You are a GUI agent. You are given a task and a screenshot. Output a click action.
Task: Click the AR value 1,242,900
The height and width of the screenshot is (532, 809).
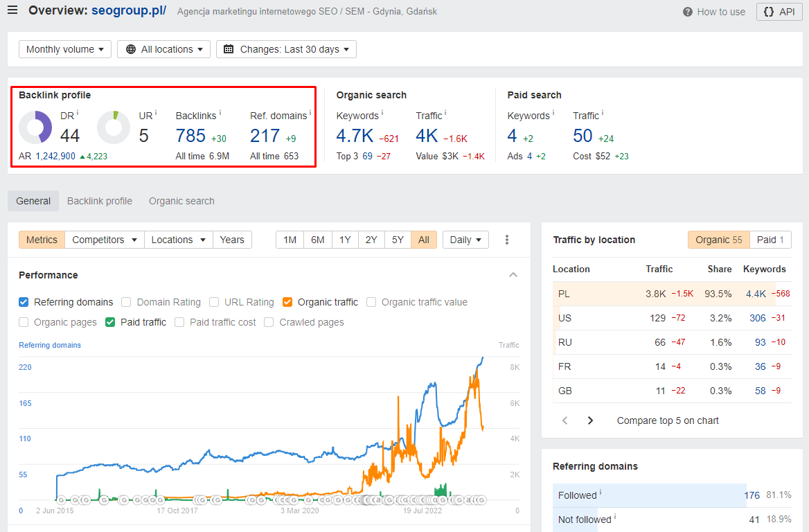coord(55,157)
